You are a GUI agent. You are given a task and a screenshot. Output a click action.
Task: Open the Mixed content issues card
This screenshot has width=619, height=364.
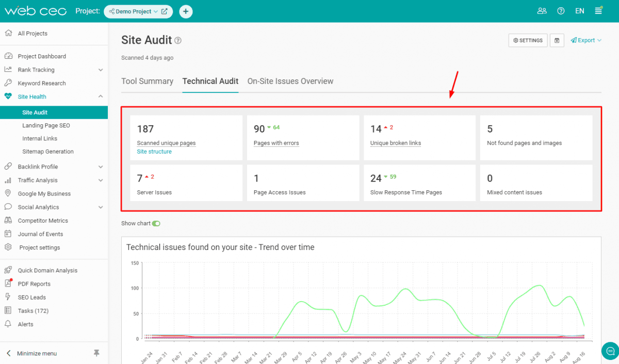[x=536, y=183]
